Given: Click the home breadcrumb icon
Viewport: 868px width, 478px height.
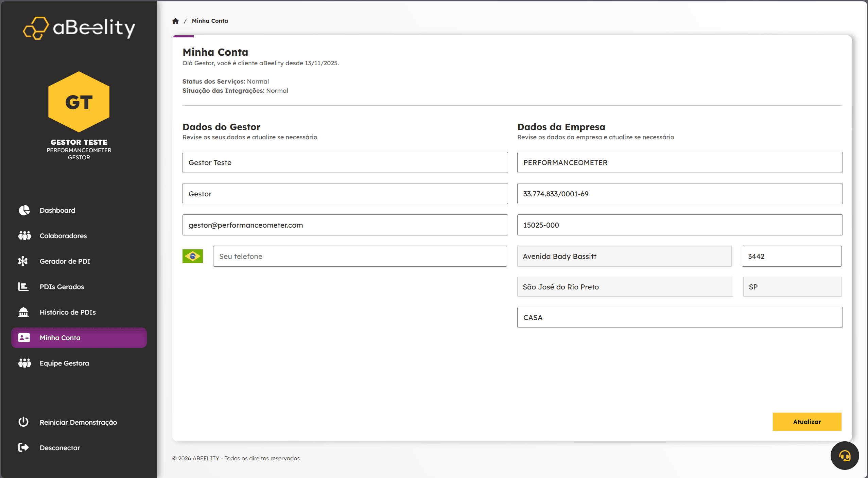Looking at the screenshot, I should pos(175,21).
